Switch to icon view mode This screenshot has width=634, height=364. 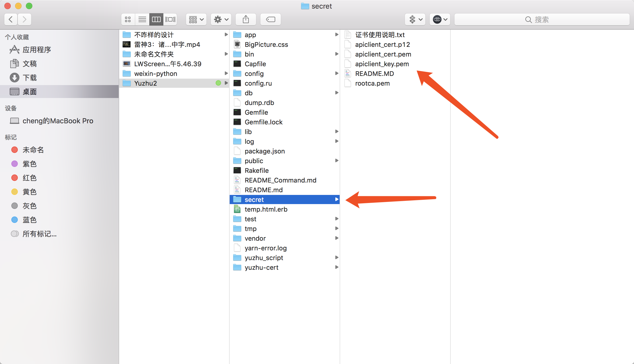pyautogui.click(x=128, y=19)
